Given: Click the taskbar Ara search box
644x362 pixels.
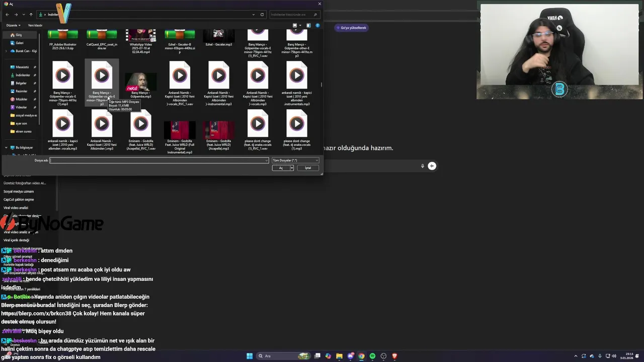Looking at the screenshot, I should [x=283, y=356].
